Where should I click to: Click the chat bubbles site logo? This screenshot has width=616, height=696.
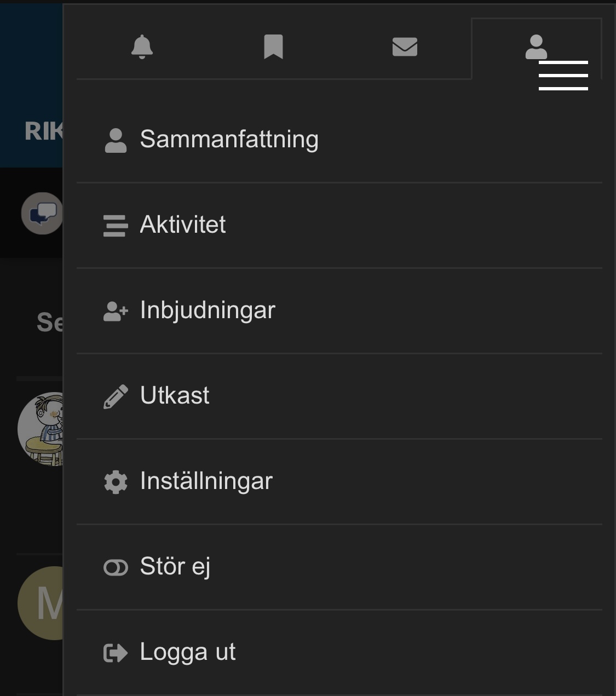[x=43, y=214]
